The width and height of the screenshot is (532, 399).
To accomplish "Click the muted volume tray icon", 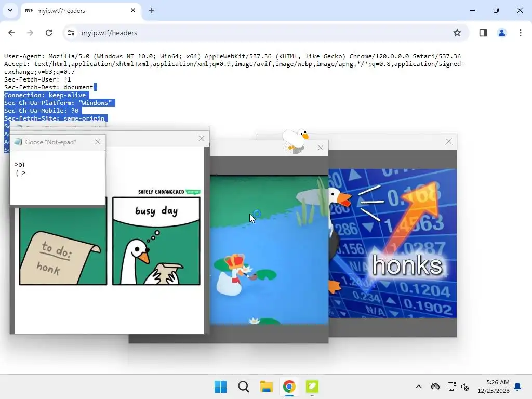I will (x=465, y=387).
